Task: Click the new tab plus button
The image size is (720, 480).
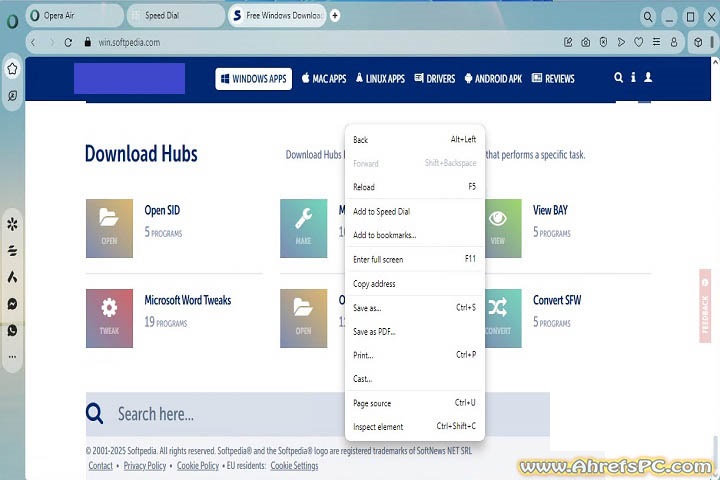Action: [x=335, y=16]
